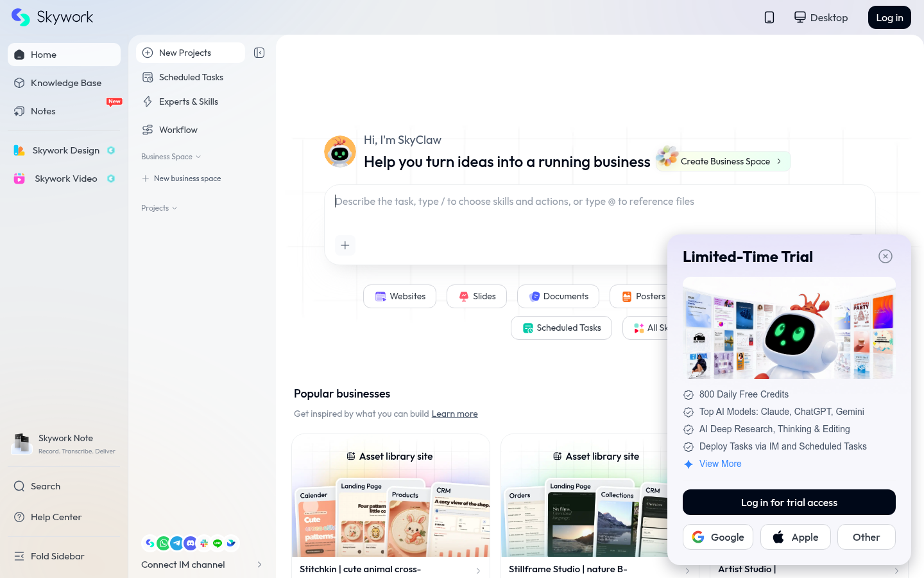Click the plus attachment button in the prompt box
The width and height of the screenshot is (924, 578).
[x=345, y=245]
